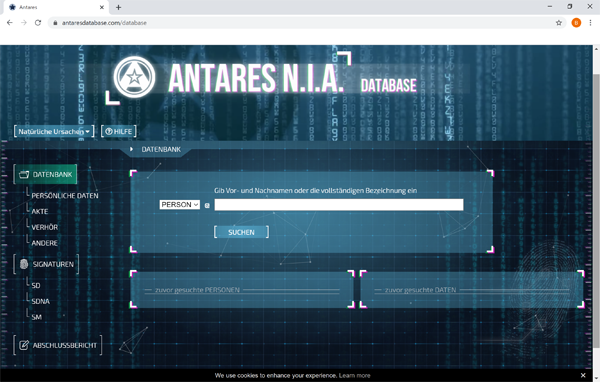
Task: Click the zuvor gesuchte PERSONEN panel
Action: click(242, 290)
